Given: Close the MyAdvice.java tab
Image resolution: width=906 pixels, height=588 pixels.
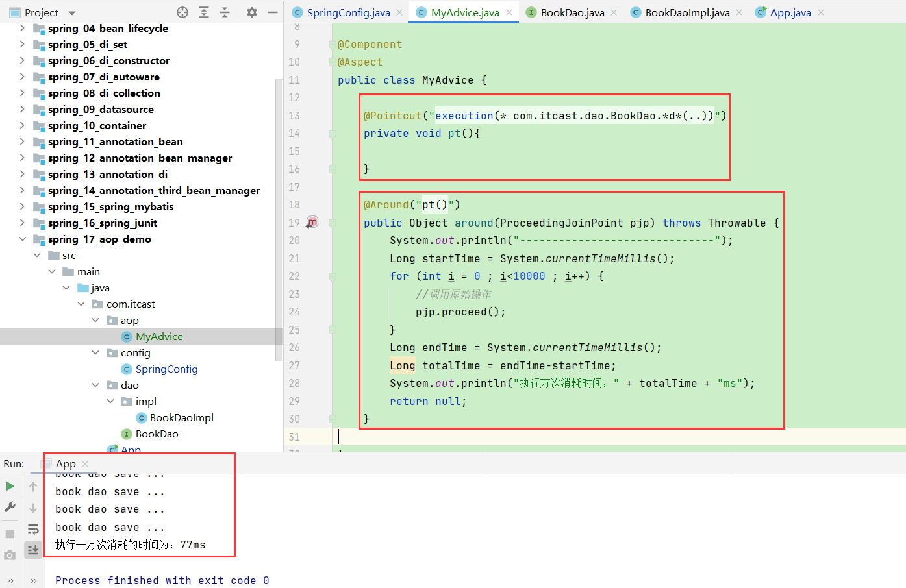Looking at the screenshot, I should [x=509, y=12].
